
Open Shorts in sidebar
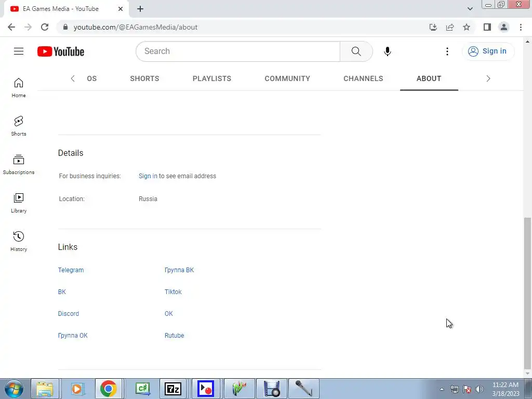pyautogui.click(x=19, y=126)
